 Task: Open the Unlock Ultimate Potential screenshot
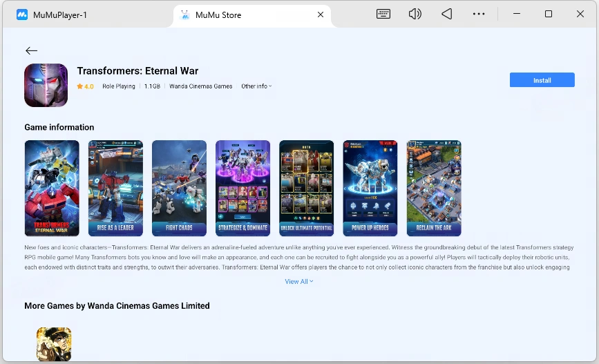click(x=306, y=188)
